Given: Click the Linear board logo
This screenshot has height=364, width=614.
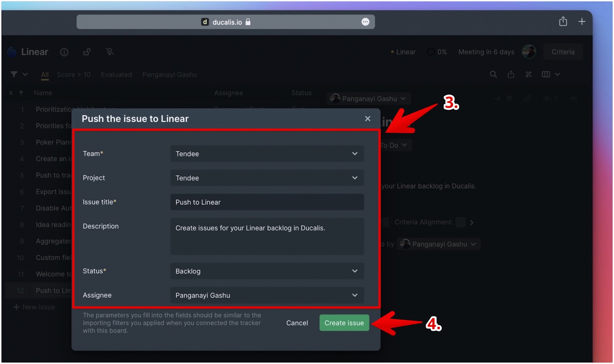Looking at the screenshot, I should [x=12, y=52].
